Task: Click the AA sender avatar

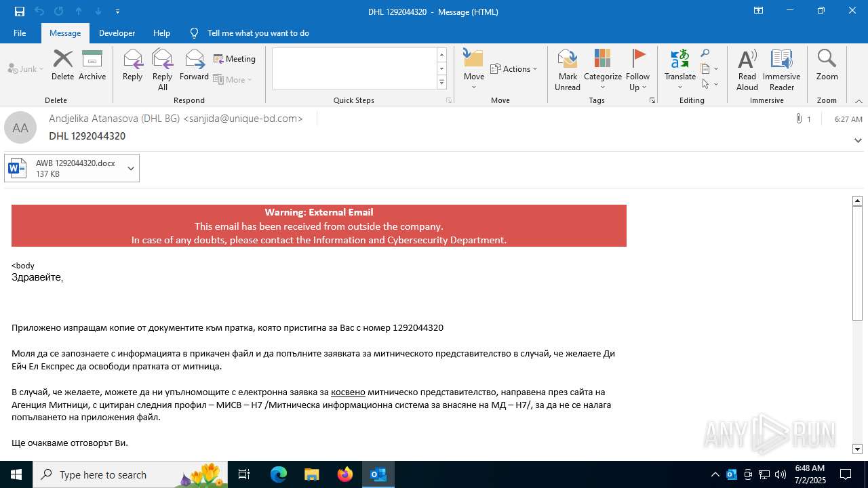Action: pyautogui.click(x=20, y=127)
